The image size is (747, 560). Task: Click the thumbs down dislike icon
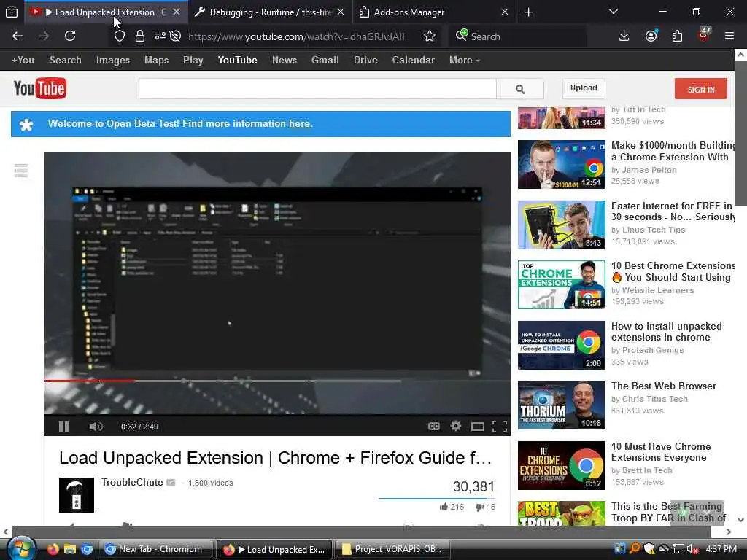pos(480,507)
